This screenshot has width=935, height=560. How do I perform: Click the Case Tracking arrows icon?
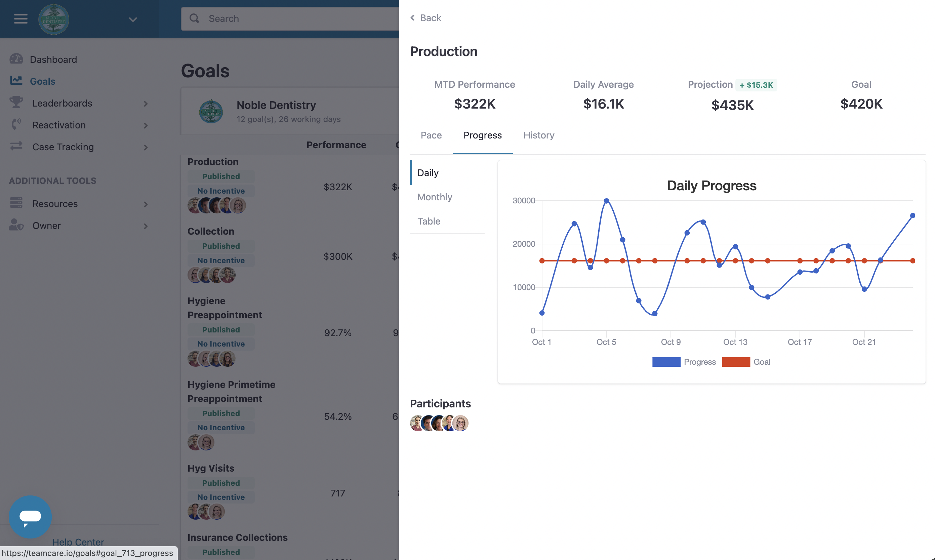[x=16, y=146]
